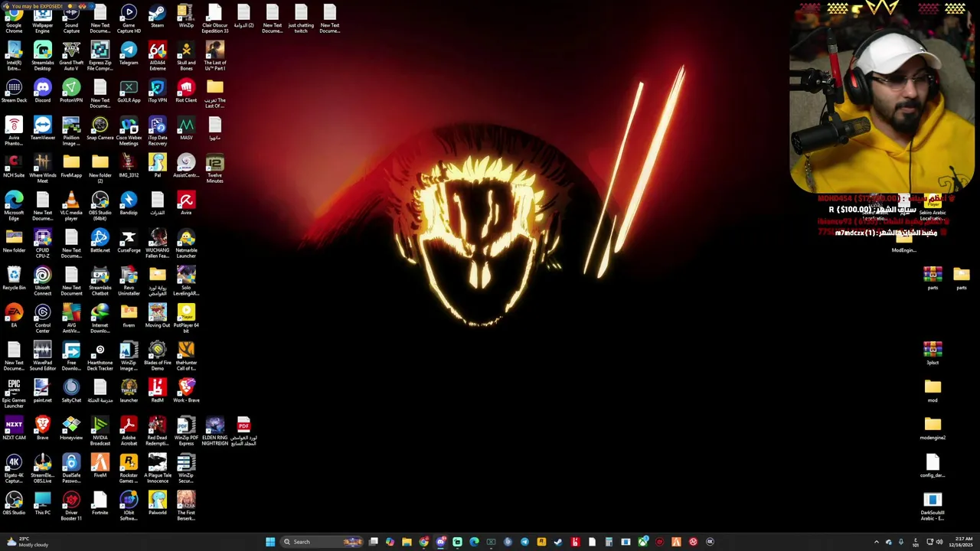Select the TeamViewer desktop icon
The image size is (980, 551).
click(43, 129)
